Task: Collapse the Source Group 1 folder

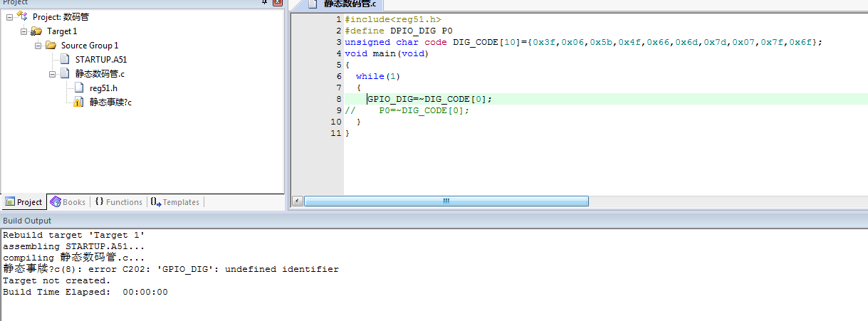Action: pos(38,45)
